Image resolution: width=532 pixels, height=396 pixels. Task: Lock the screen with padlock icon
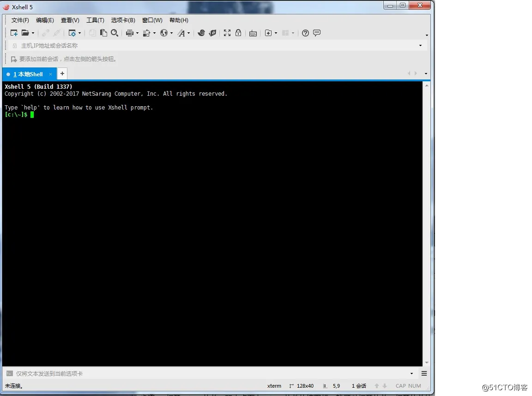[238, 33]
